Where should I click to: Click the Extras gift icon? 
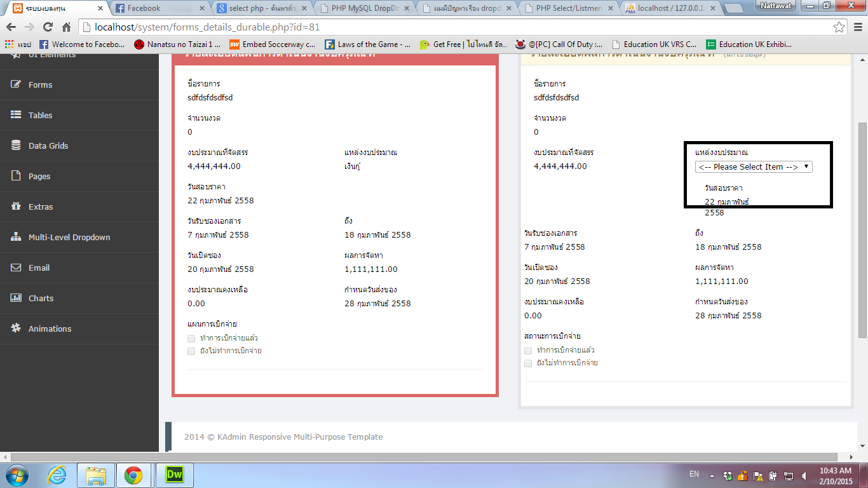[x=16, y=207]
